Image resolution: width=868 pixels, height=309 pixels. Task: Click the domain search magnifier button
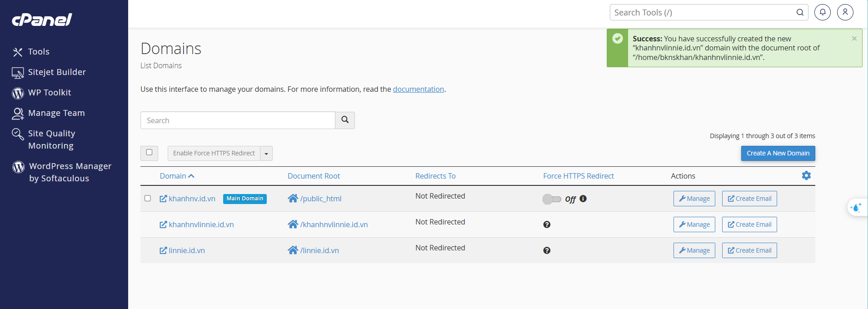tap(345, 120)
